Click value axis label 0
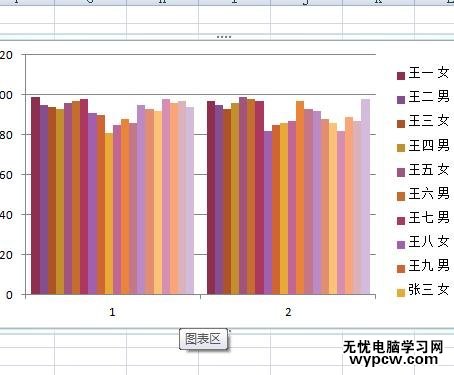This screenshot has height=375, width=454. click(9, 295)
